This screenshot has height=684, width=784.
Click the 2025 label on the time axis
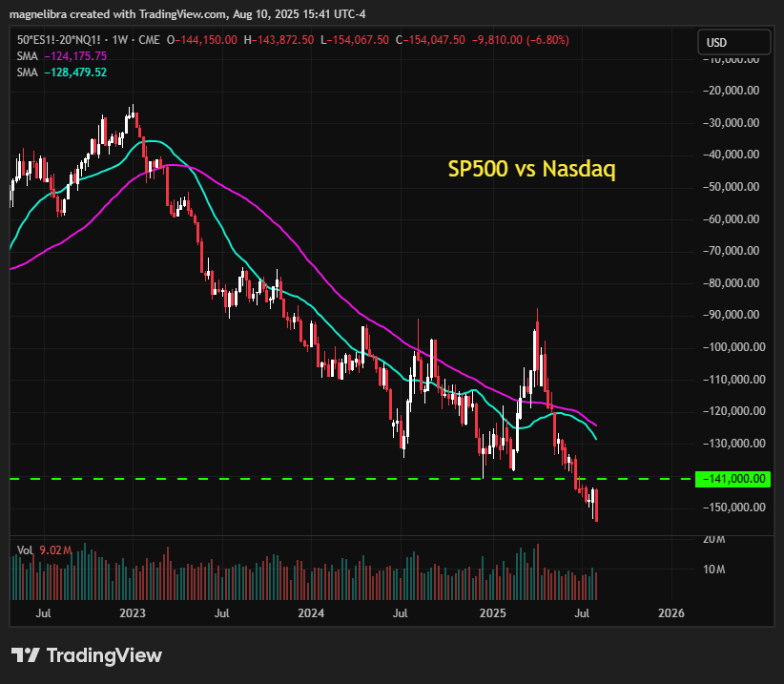pos(492,613)
